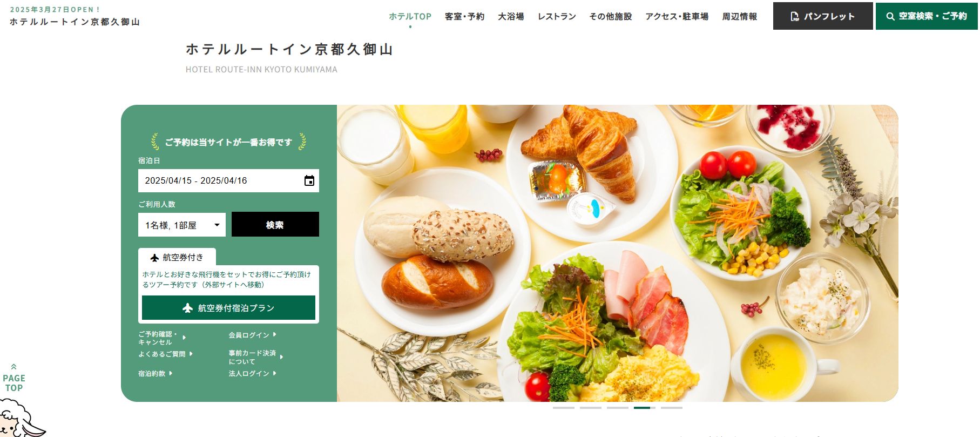
Task: Click the PDF icon on パンフレット button
Action: coord(795,17)
